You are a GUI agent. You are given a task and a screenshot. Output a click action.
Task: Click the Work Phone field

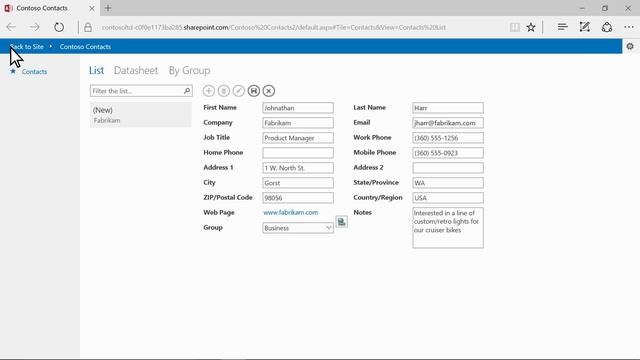(x=448, y=138)
